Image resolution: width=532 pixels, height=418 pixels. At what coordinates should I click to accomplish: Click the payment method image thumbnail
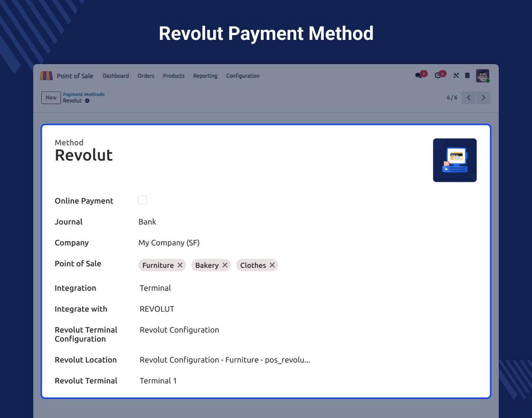455,160
